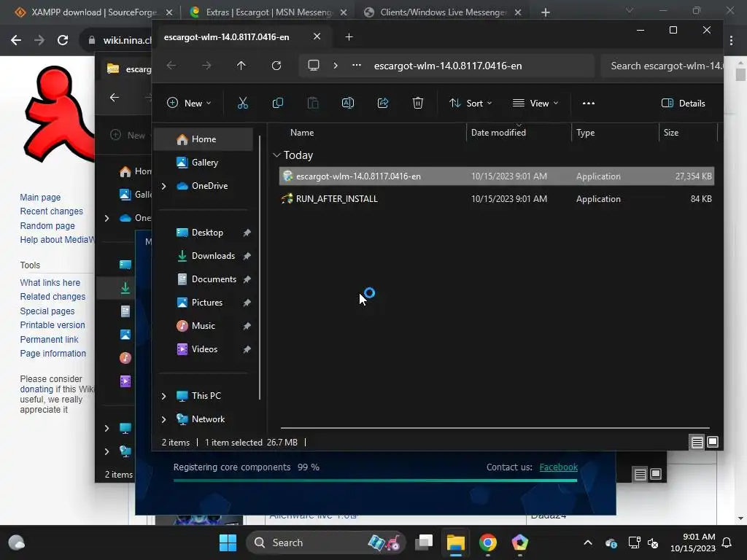
Task: Expand the This PC tree node
Action: click(164, 396)
